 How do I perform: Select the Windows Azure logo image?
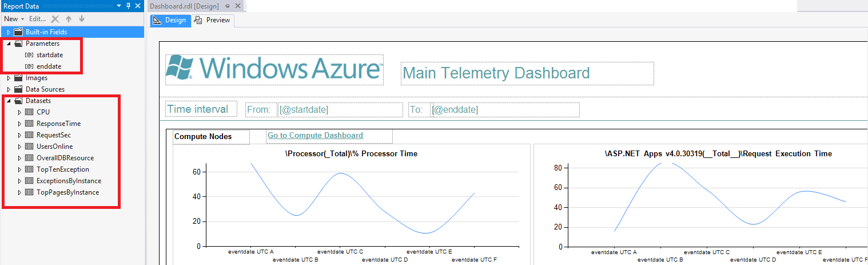274,69
